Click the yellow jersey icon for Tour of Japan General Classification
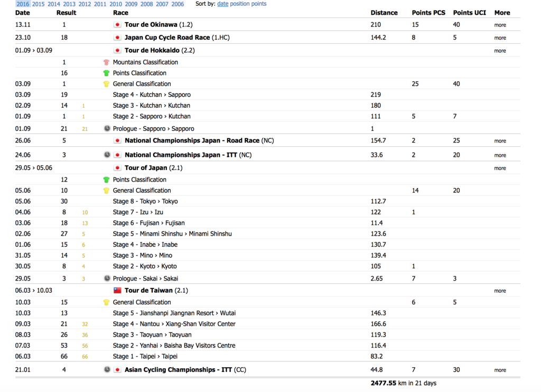This screenshot has height=392, width=541. 106,191
